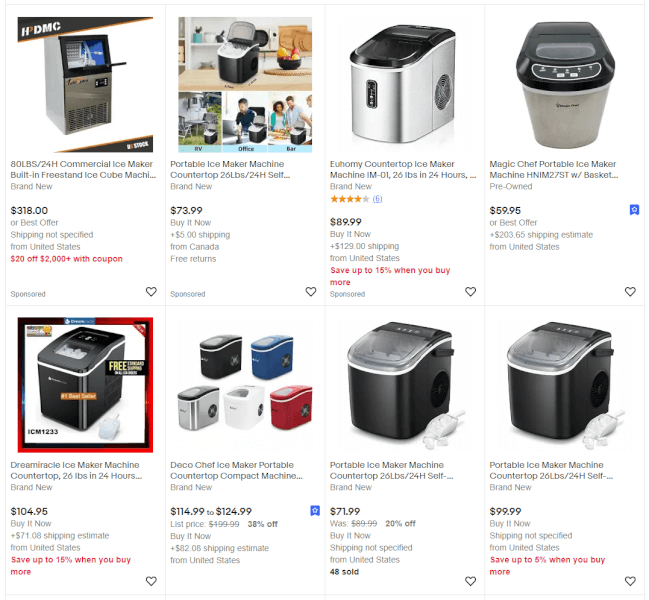Click the Deco Chef multi-color ice makers image
Image resolution: width=649 pixels, height=600 pixels.
(x=245, y=384)
